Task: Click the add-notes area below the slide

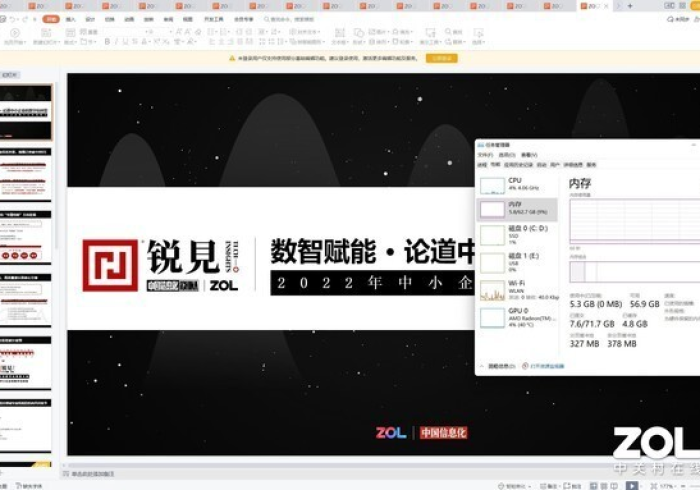Action: [x=93, y=473]
